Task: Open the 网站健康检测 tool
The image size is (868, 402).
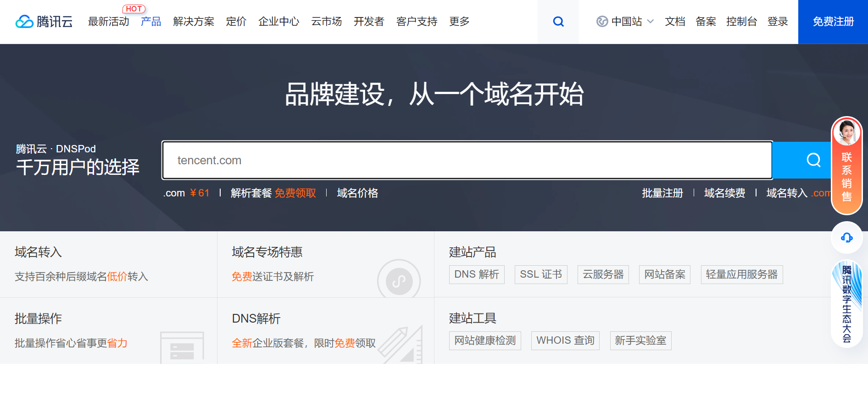Action: click(485, 341)
